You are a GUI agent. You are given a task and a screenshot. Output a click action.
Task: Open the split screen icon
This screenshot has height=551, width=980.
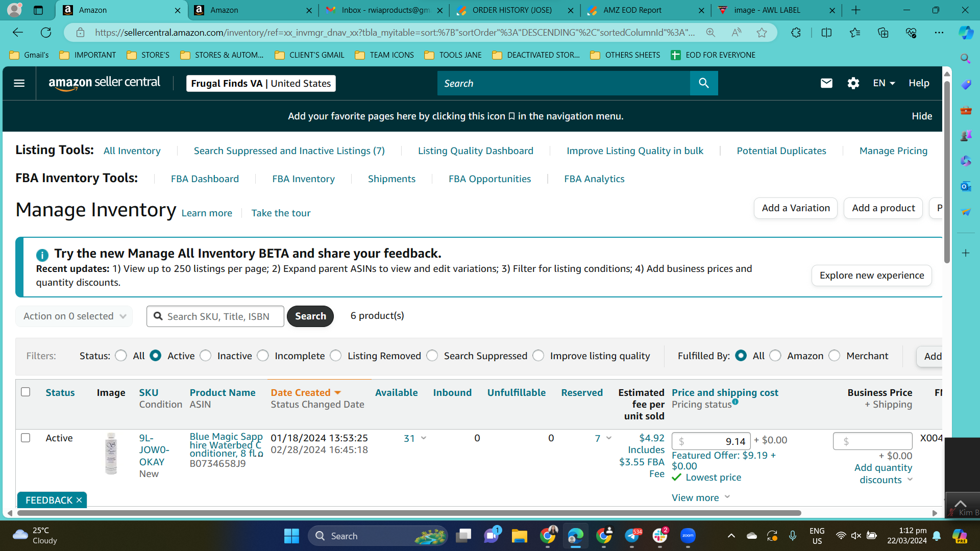coord(826,33)
